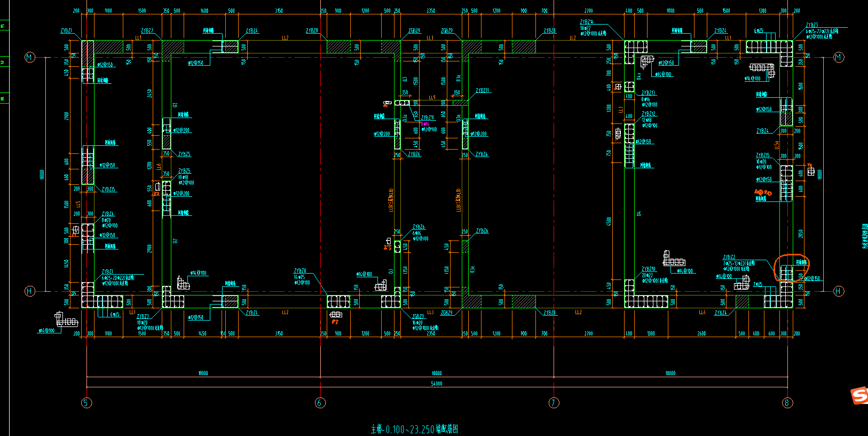This screenshot has width=868, height=436.
Task: Click grid axis bubble 5
Action: [86, 403]
